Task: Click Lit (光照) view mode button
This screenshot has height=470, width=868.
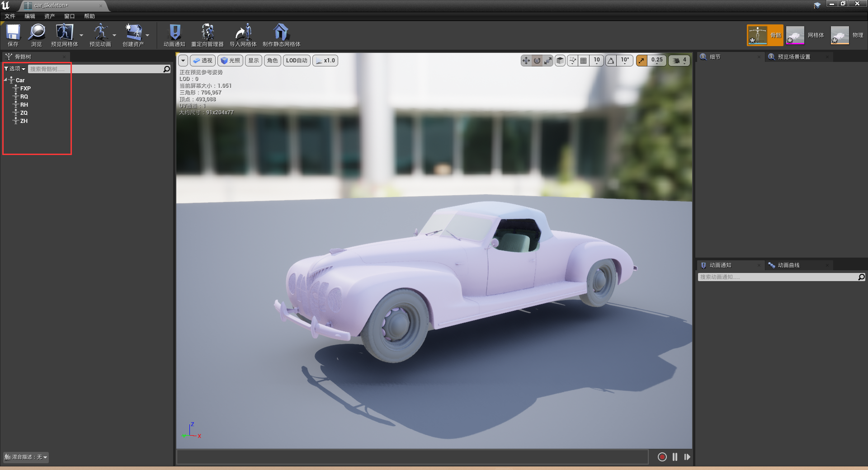Action: pos(231,61)
